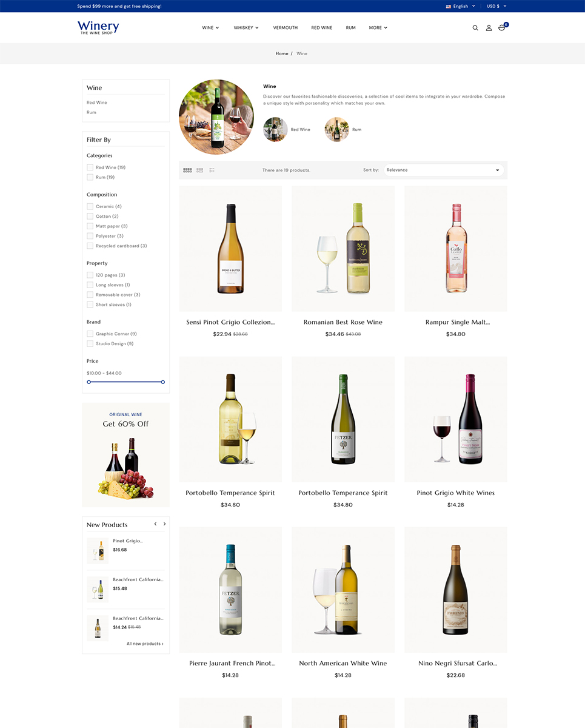Go to previous New Products arrow
The height and width of the screenshot is (728, 585).
(x=155, y=524)
